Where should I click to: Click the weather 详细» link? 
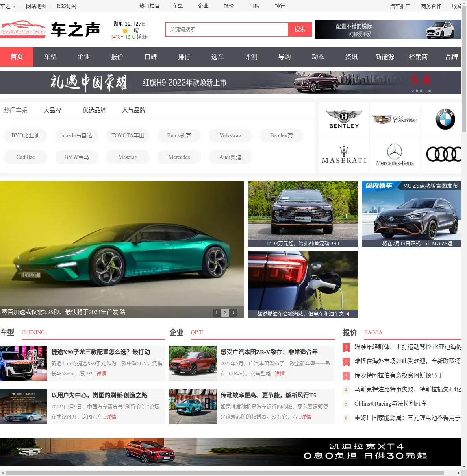(x=143, y=37)
